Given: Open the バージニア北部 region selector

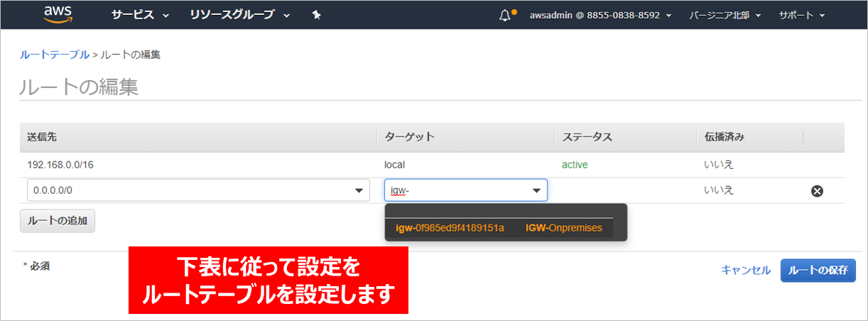Looking at the screenshot, I should click(x=725, y=15).
